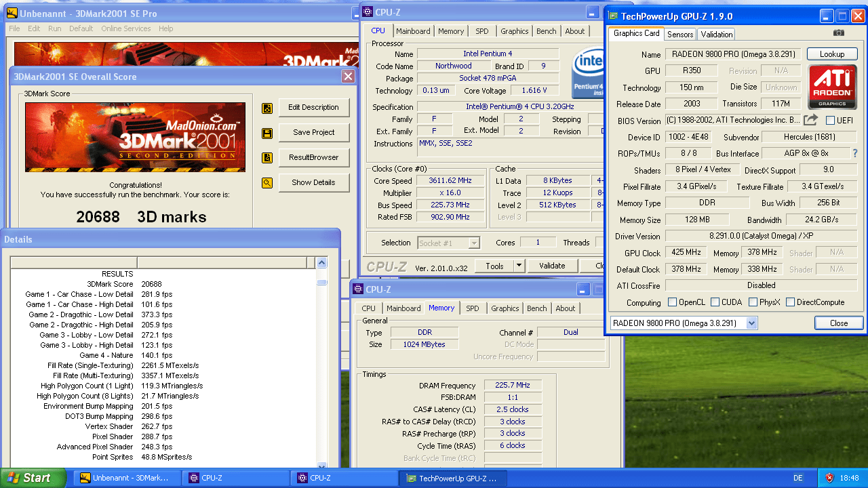Click the security shield tray icon
Screen dimensions: 868x488
pos(829,478)
